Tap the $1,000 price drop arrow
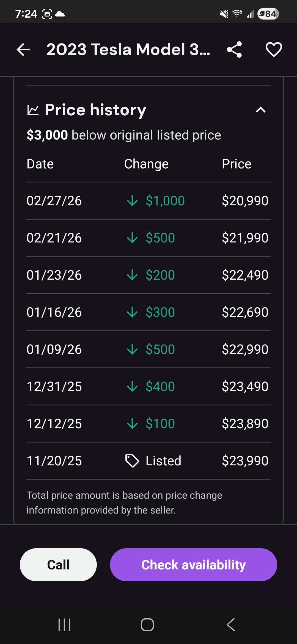The image size is (297, 644). click(x=132, y=201)
